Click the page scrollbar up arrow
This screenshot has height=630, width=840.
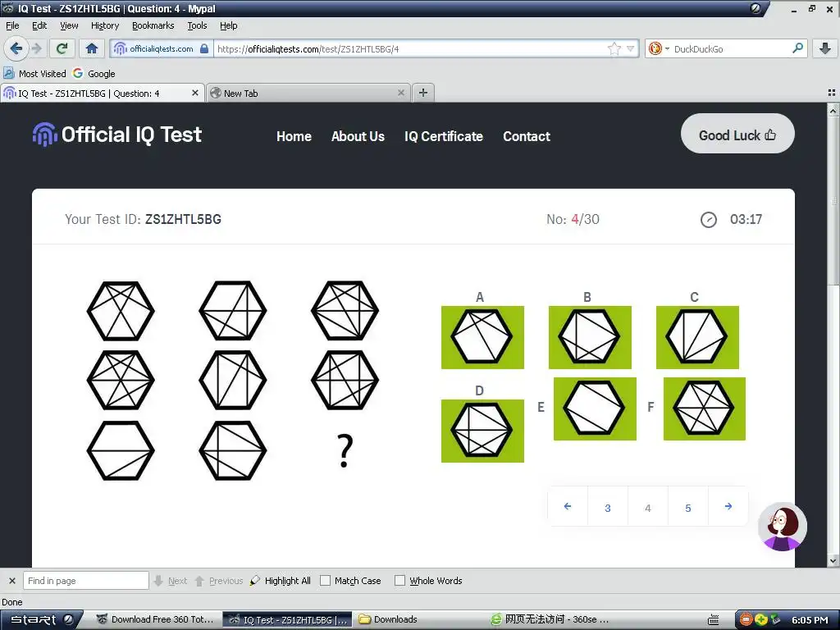pos(833,111)
